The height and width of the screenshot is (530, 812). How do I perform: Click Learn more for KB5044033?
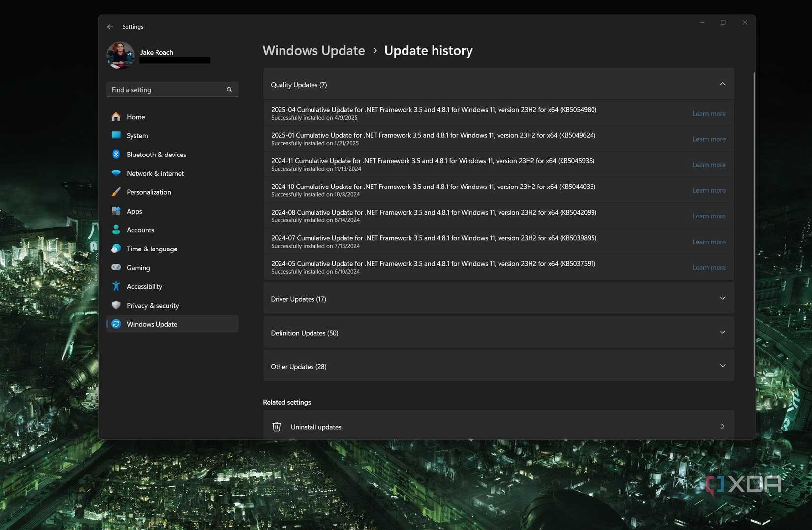click(709, 190)
